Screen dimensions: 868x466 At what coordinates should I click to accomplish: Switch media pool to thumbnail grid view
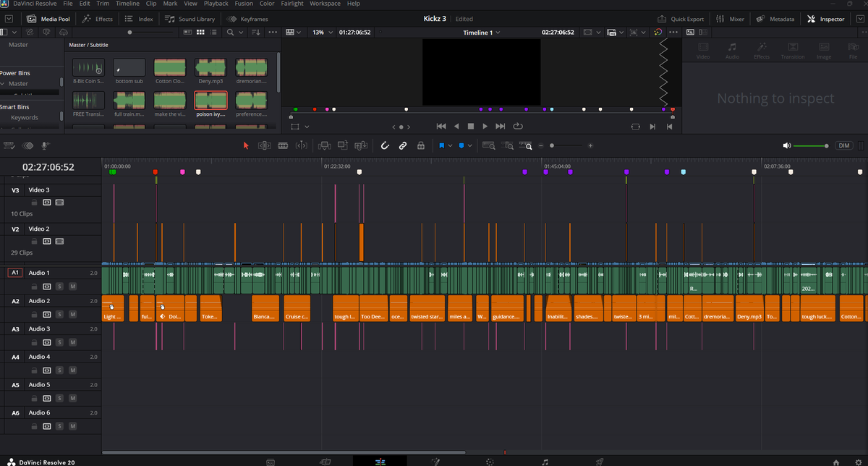[200, 33]
